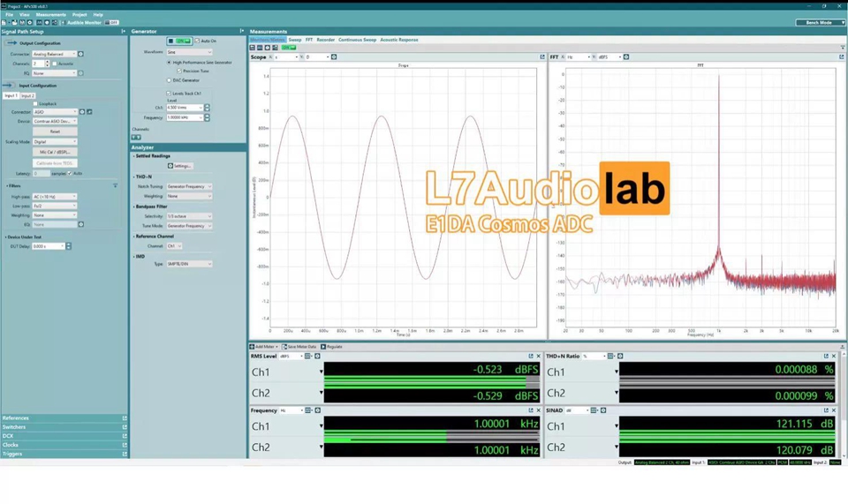Click the Add Meter icon
This screenshot has width=848, height=504.
(x=252, y=347)
